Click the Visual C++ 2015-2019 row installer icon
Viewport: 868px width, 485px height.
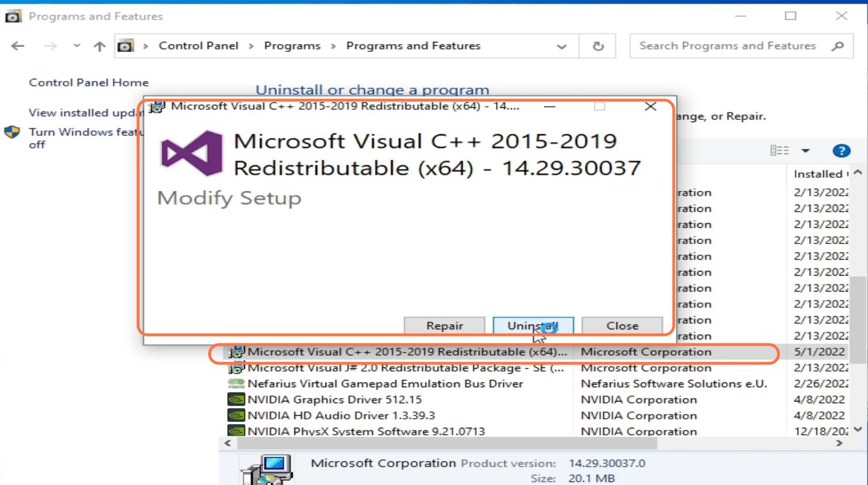[237, 352]
